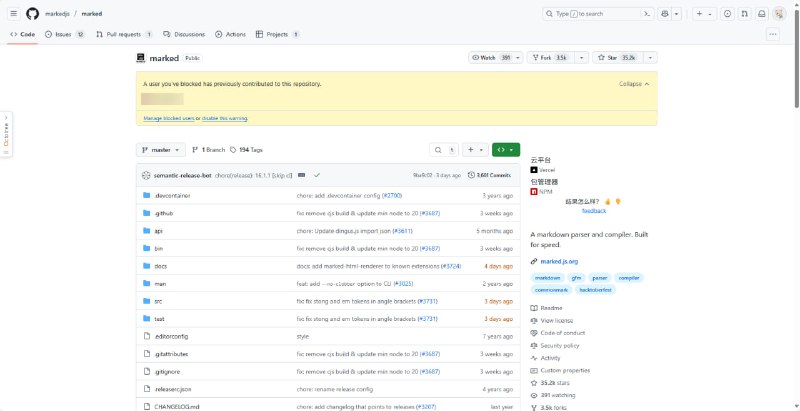Click the user avatar in header
Screen dimensions: 800x411
pos(779,14)
